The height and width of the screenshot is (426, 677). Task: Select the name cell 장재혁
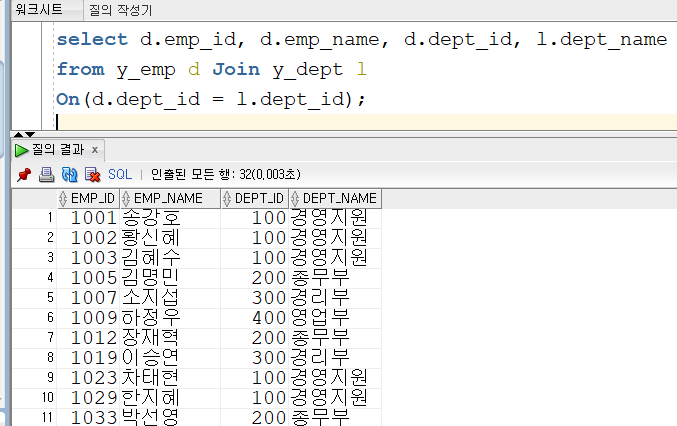coord(170,338)
